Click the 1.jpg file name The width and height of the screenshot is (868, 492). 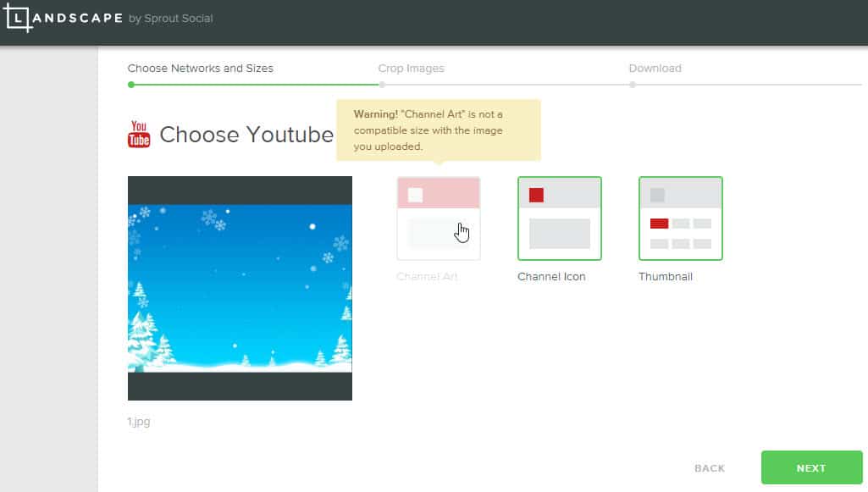point(138,422)
